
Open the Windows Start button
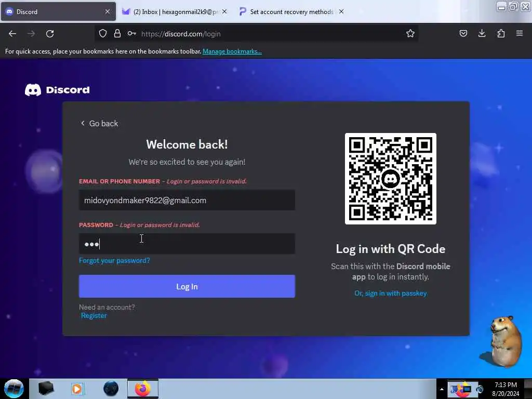pos(14,389)
